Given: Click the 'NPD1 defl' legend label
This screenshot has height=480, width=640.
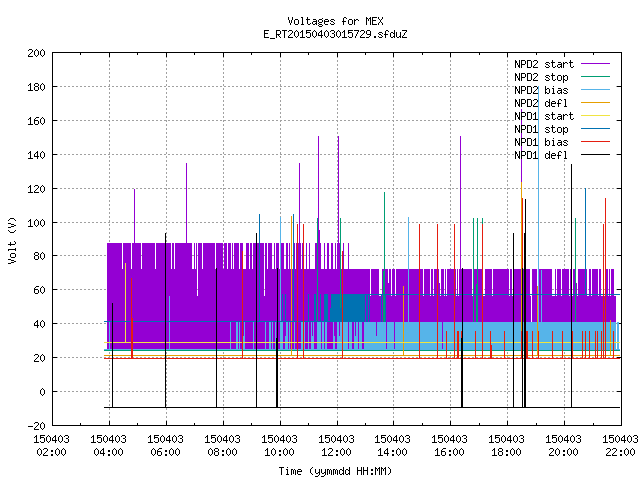Looking at the screenshot, I should click(541, 156).
